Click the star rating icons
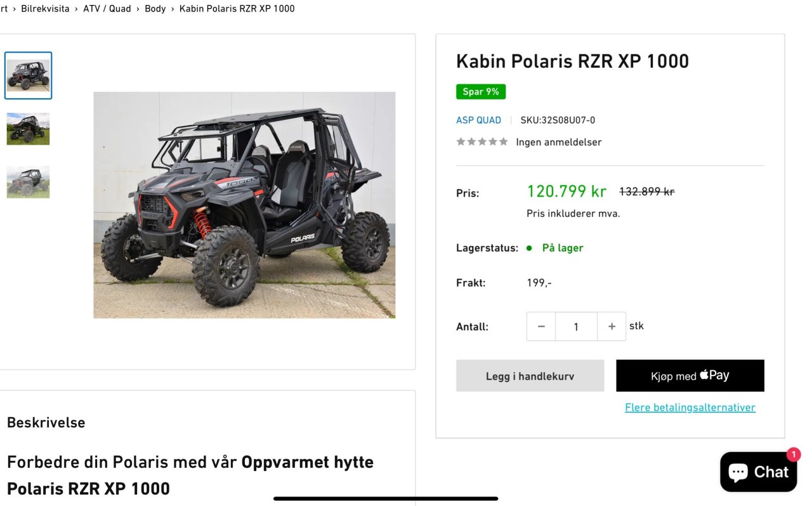Viewport: 812px width, 506px height. click(482, 141)
